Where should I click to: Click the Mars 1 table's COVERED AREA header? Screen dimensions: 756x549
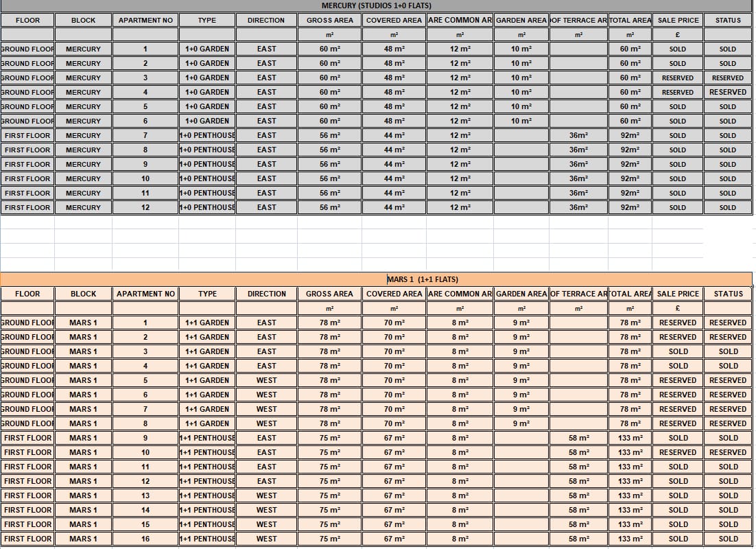click(x=394, y=294)
